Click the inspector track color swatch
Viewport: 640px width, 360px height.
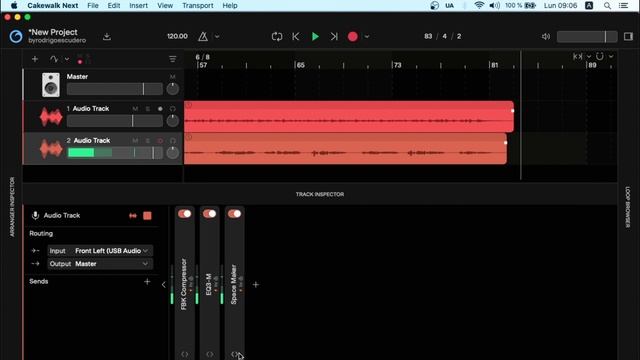[x=147, y=216]
